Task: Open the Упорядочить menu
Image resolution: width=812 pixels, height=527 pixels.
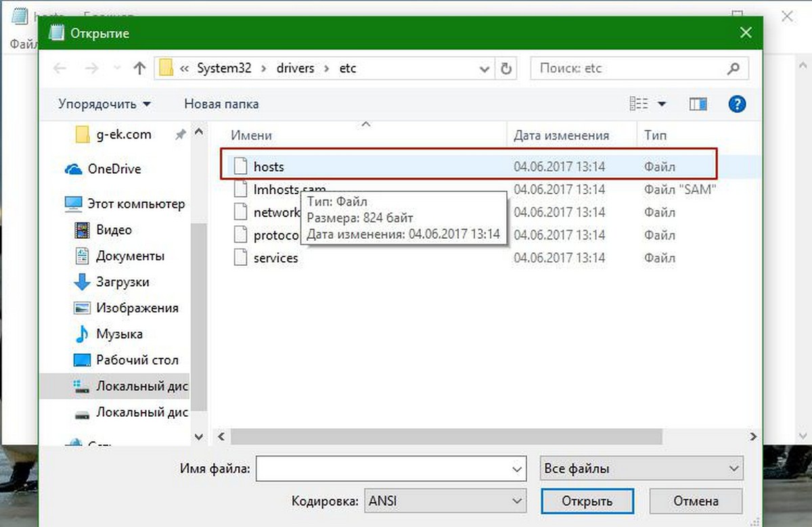Action: 105,104
